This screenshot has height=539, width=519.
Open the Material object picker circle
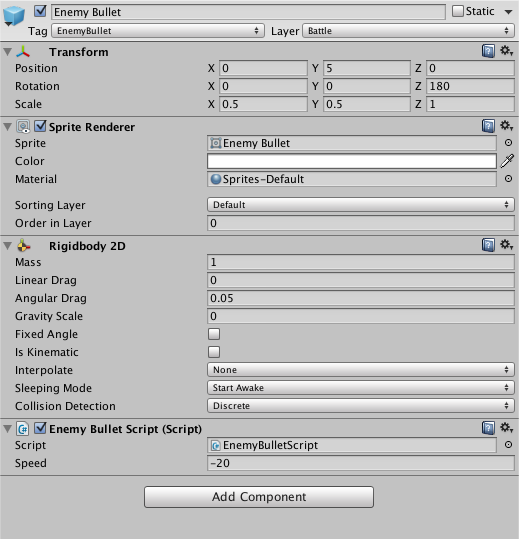508,179
